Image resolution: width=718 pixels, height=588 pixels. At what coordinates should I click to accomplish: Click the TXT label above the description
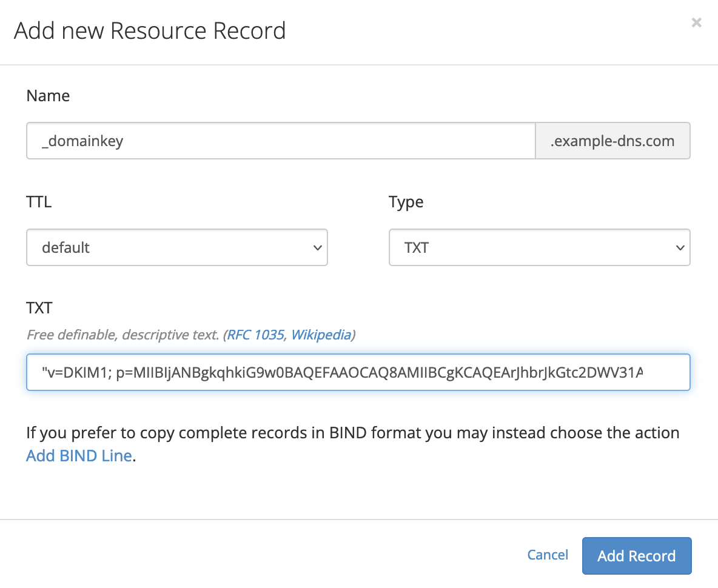[x=39, y=308]
